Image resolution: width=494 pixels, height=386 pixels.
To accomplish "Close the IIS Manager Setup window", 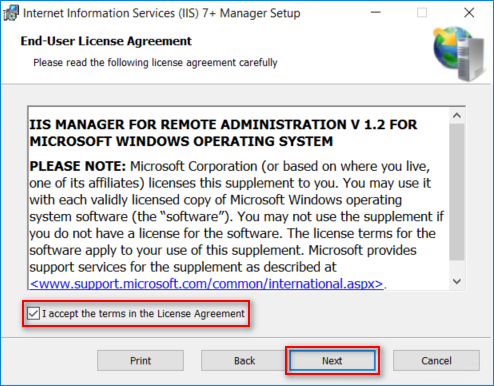I will click(x=469, y=13).
